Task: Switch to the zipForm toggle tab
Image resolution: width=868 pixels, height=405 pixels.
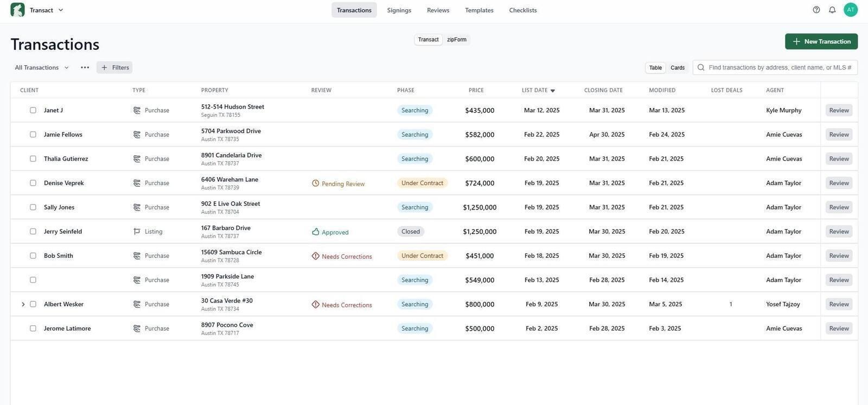Action: (457, 40)
